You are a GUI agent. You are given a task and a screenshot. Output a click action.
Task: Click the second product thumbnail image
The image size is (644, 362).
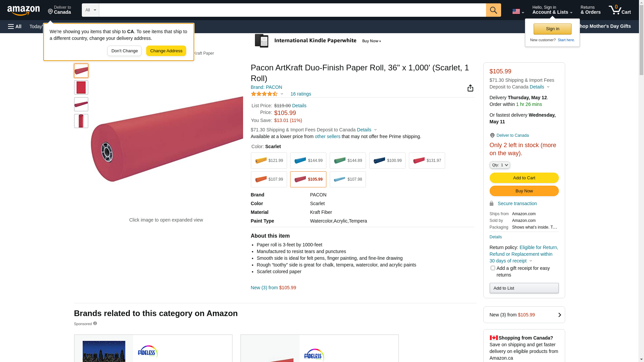pos(81,87)
